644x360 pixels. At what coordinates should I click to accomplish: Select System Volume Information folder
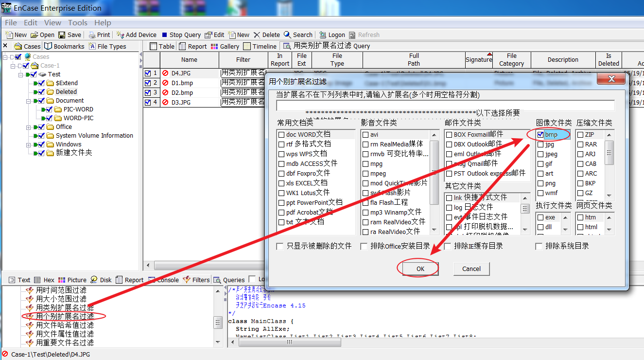94,135
